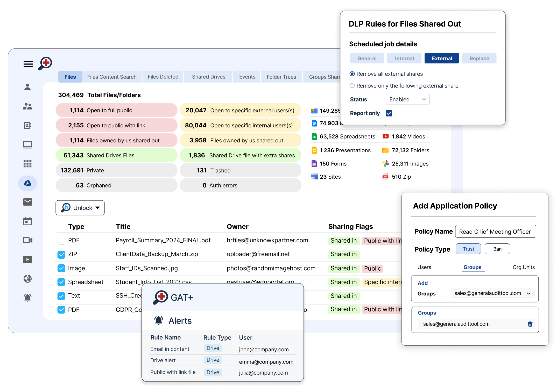This screenshot has width=557, height=392.
Task: Select Remove all external shares radio
Action: pyautogui.click(x=352, y=74)
